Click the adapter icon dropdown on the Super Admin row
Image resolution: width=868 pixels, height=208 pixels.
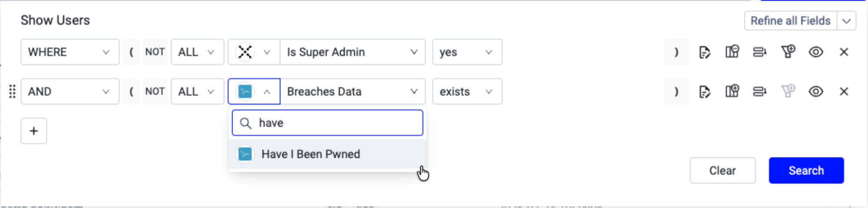click(254, 52)
